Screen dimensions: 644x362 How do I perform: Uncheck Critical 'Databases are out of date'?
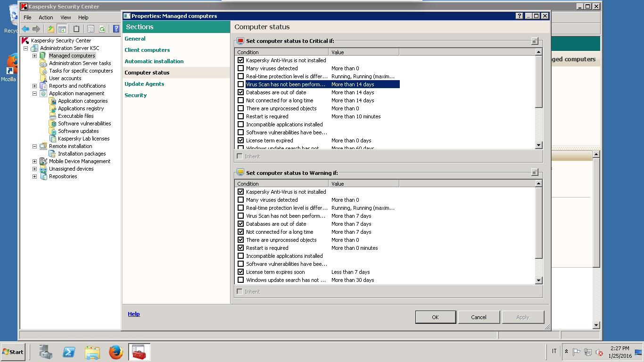click(241, 92)
